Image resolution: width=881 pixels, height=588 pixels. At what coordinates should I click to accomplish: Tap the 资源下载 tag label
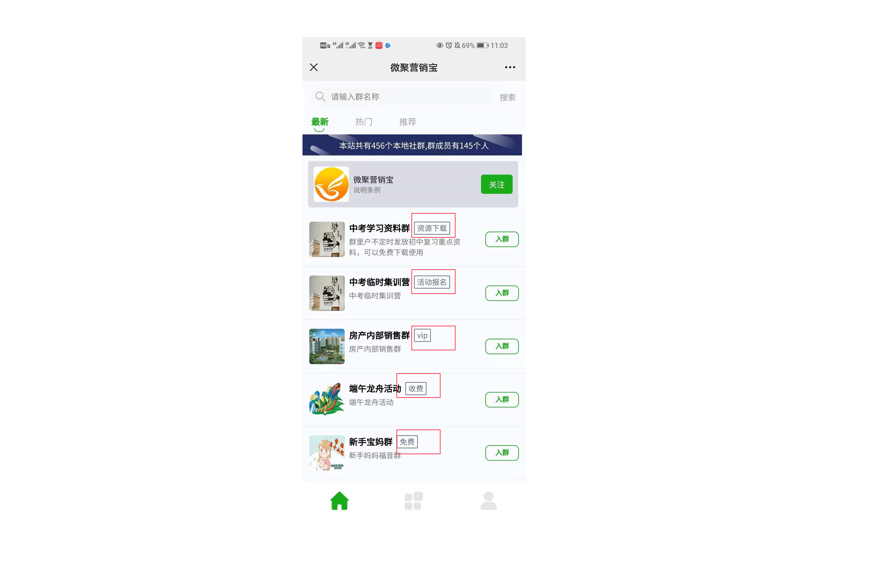pos(432,228)
